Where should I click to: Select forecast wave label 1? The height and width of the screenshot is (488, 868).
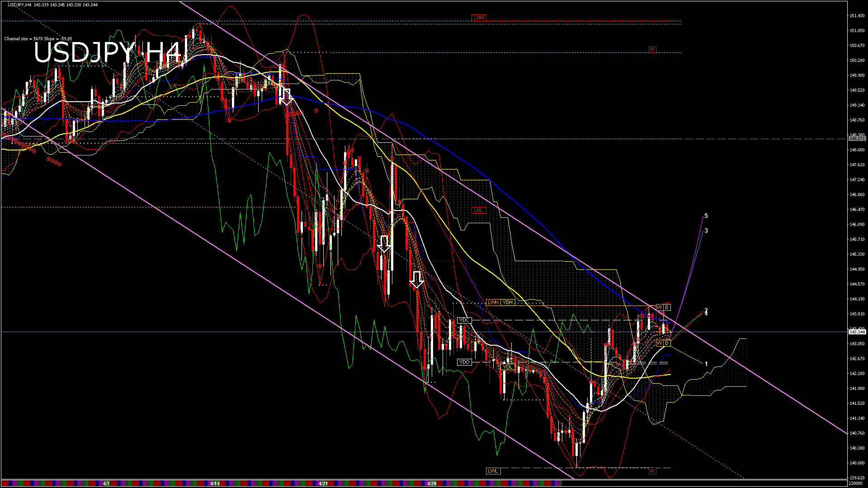point(706,364)
